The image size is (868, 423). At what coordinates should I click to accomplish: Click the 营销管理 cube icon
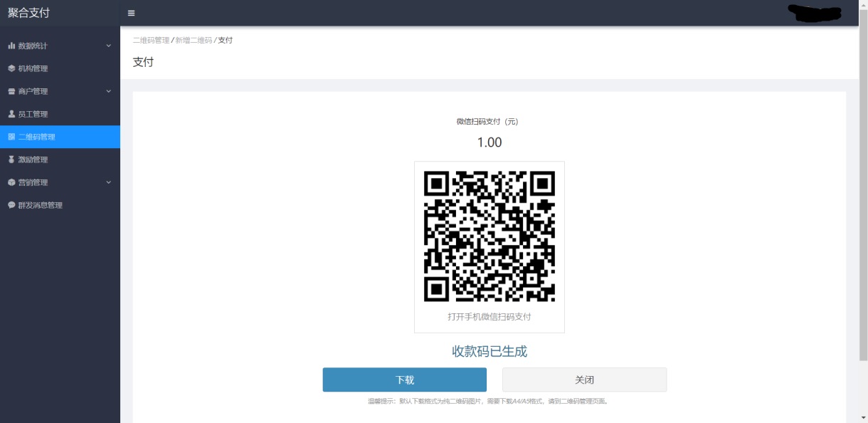pos(11,182)
